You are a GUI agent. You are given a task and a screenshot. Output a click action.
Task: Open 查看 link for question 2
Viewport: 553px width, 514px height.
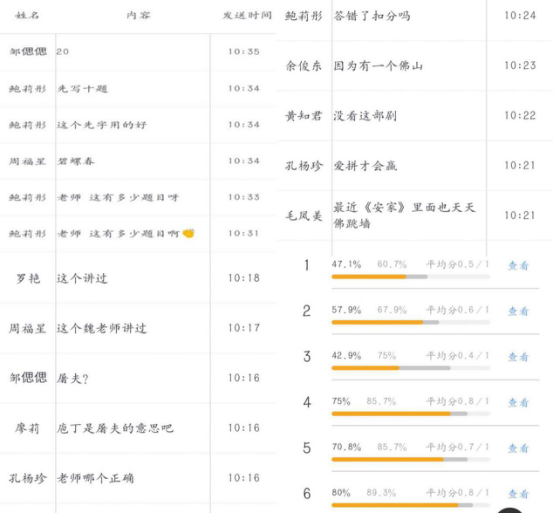518,311
